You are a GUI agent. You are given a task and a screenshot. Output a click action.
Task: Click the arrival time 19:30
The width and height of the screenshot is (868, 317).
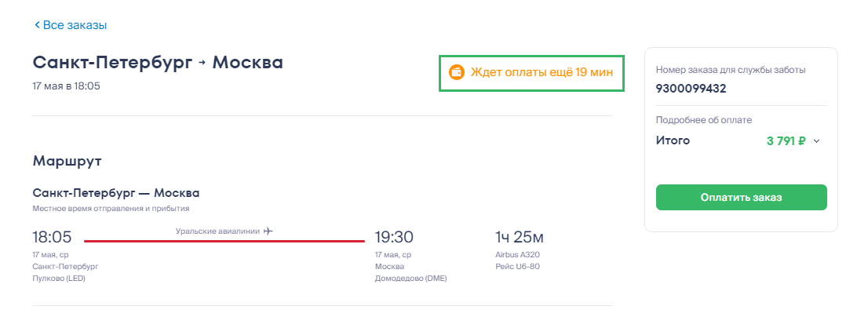click(x=394, y=237)
